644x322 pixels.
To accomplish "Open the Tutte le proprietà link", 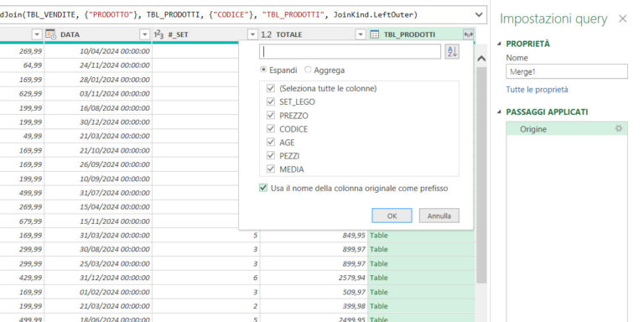I will [537, 90].
